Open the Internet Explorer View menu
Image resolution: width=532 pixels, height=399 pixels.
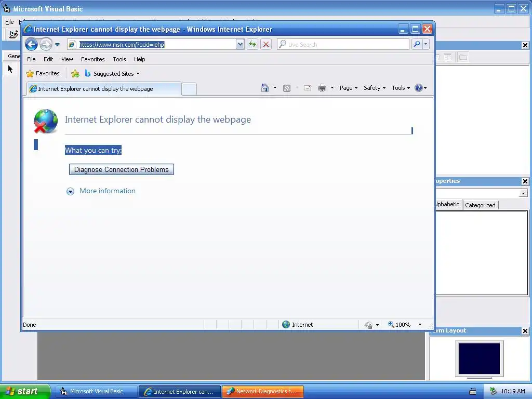[x=67, y=59]
